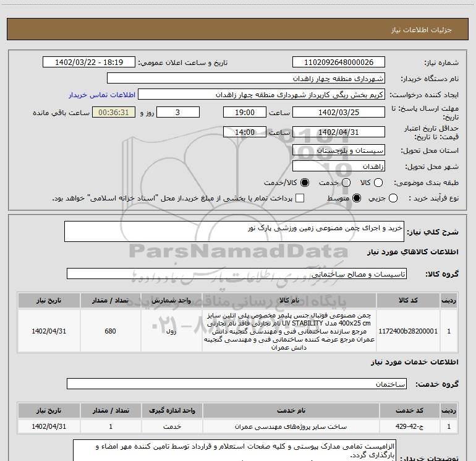The height and width of the screenshot is (461, 476).
Task: Click the delivery city field زاهدان
Action: click(339, 166)
